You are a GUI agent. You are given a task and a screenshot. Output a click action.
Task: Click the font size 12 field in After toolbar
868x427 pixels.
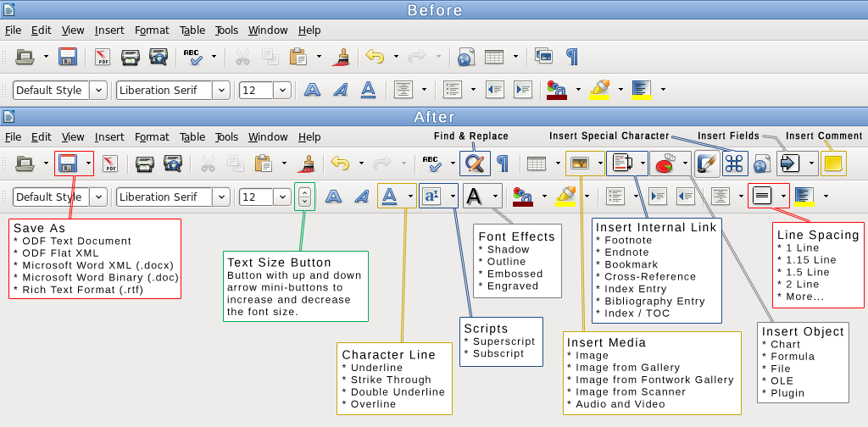[255, 197]
